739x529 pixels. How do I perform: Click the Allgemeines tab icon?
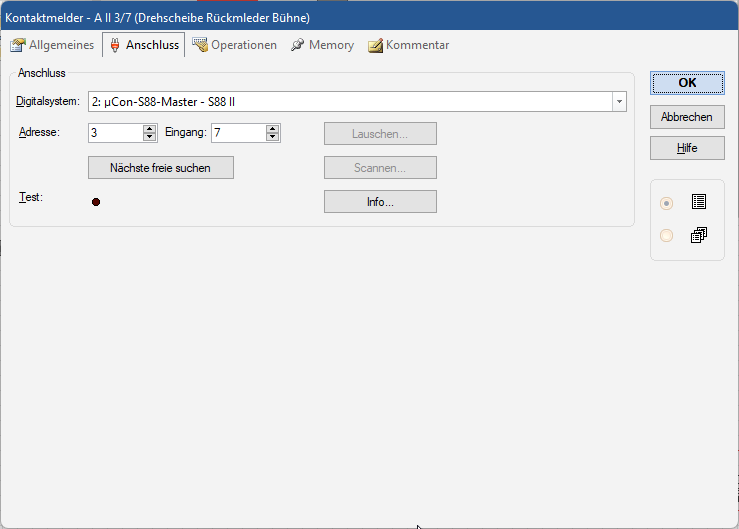coord(17,45)
